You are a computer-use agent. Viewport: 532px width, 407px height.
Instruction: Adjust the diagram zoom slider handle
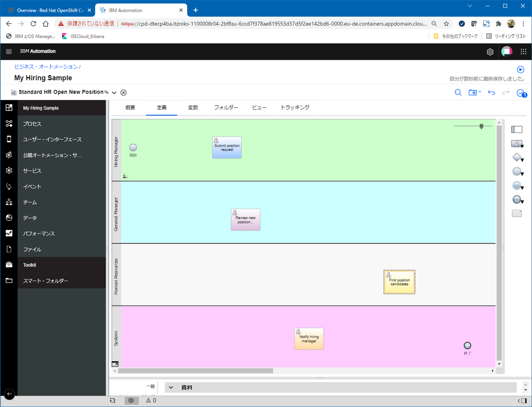click(481, 126)
